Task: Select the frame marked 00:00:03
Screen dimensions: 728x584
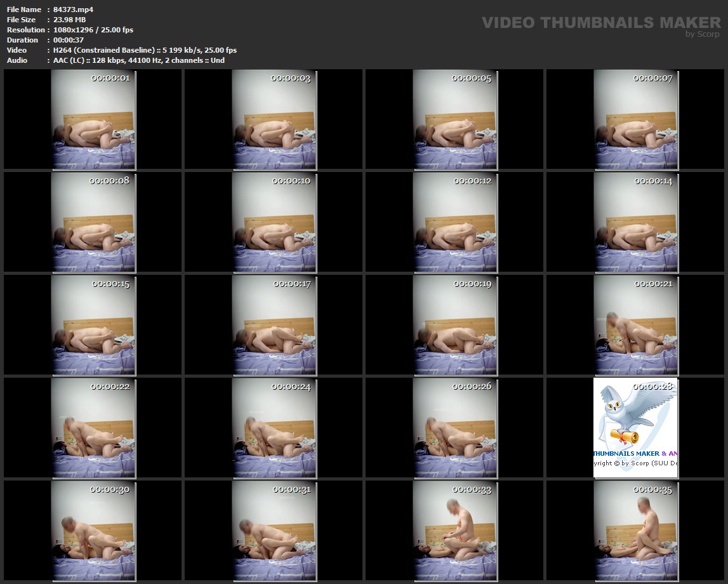Action: 274,119
